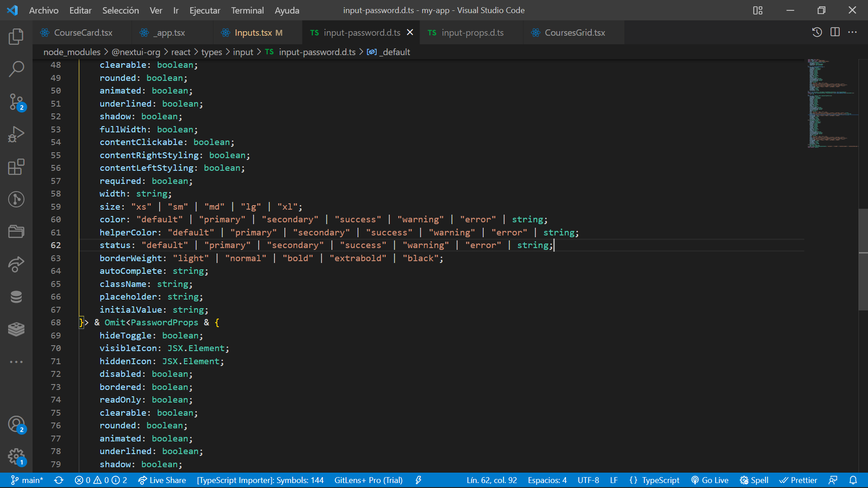Start a Live Share session
The width and height of the screenshot is (868, 488).
(161, 480)
